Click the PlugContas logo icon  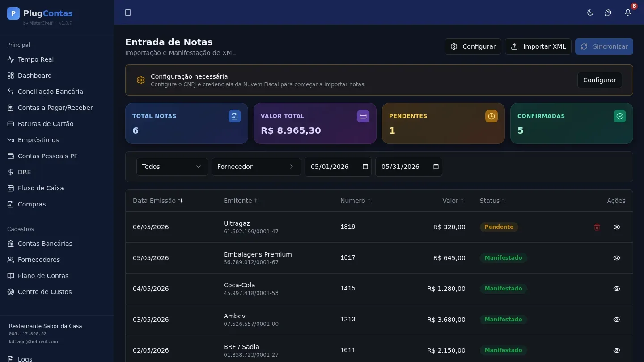coord(13,13)
